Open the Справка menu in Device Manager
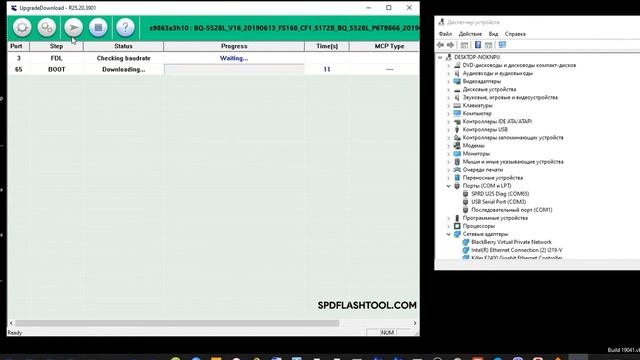The image size is (640, 360). [515, 34]
